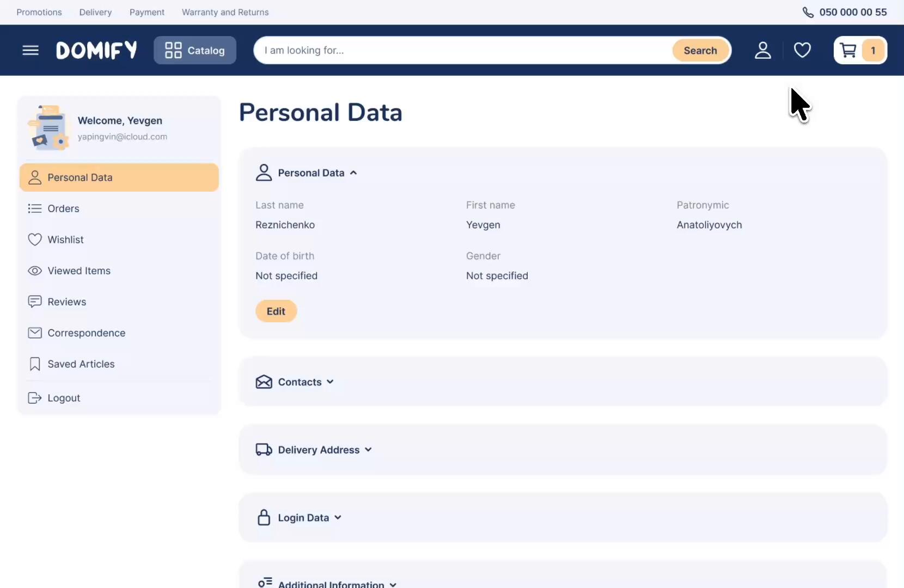Click the Edit button for personal data
The height and width of the screenshot is (588, 904).
tap(276, 311)
